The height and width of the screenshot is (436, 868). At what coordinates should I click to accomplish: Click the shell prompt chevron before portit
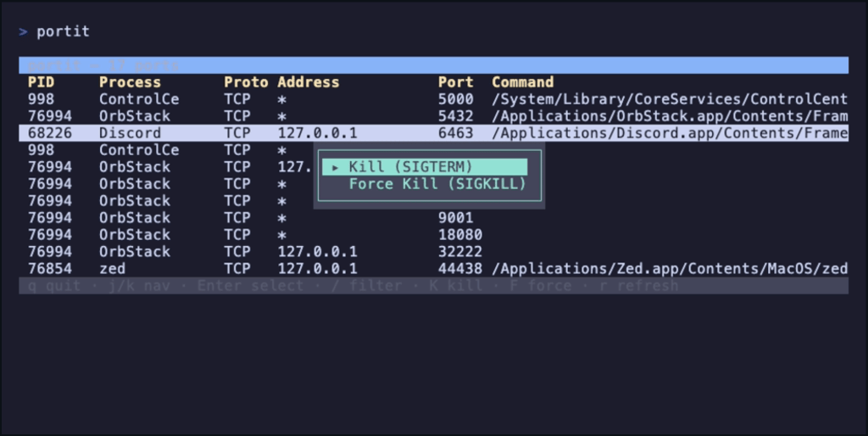[x=23, y=31]
